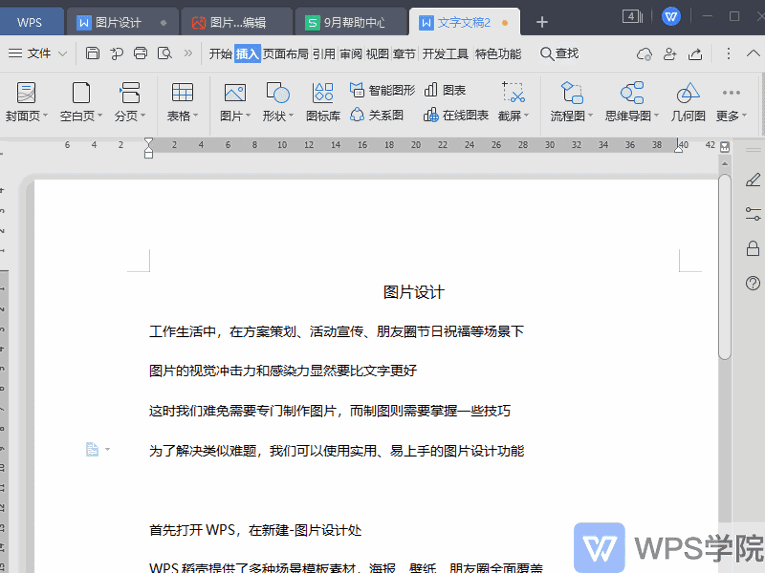Open the settings sliders icon in sidebar

click(753, 214)
